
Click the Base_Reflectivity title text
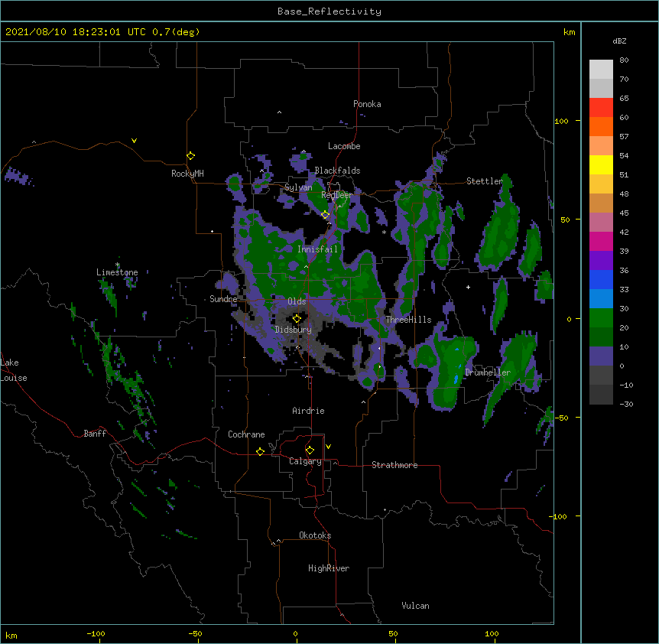(x=329, y=11)
